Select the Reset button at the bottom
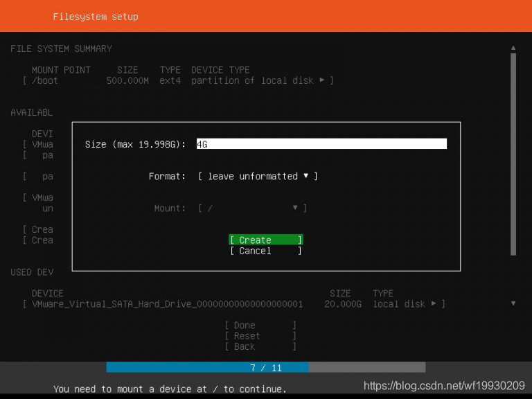532x399 pixels. [x=260, y=336]
